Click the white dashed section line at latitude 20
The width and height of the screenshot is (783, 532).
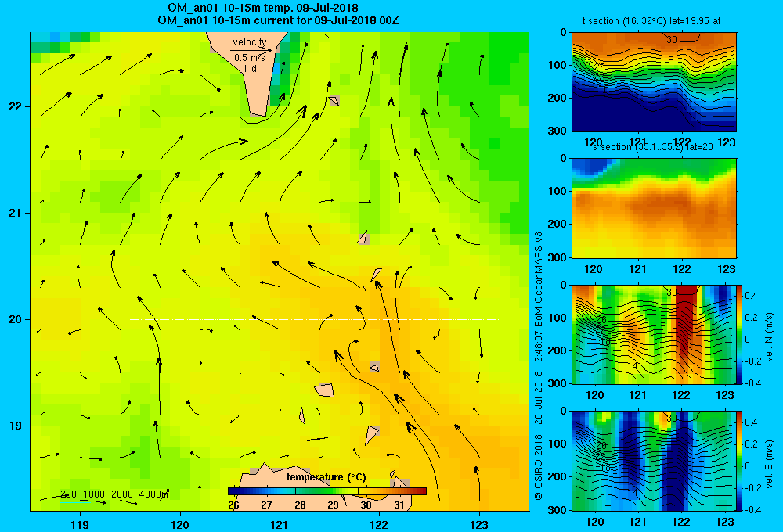pos(314,319)
